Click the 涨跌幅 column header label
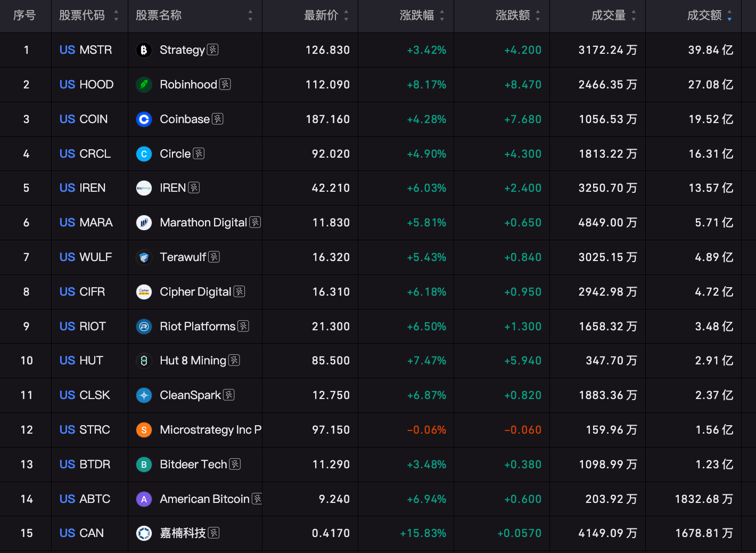756x553 pixels. 417,15
